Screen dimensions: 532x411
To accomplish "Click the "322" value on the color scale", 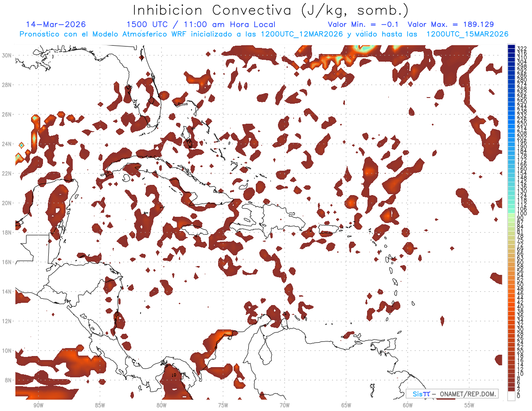I will (x=522, y=48).
